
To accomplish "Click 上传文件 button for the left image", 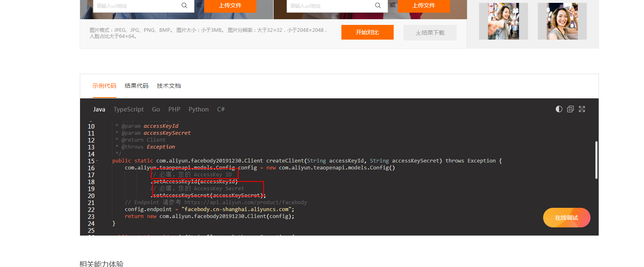I will [230, 6].
